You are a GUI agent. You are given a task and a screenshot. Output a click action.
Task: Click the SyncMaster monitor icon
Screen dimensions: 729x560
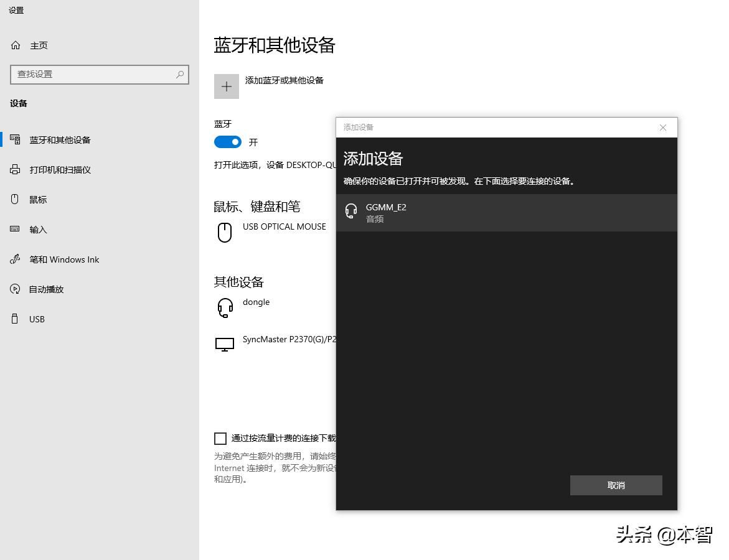[225, 344]
